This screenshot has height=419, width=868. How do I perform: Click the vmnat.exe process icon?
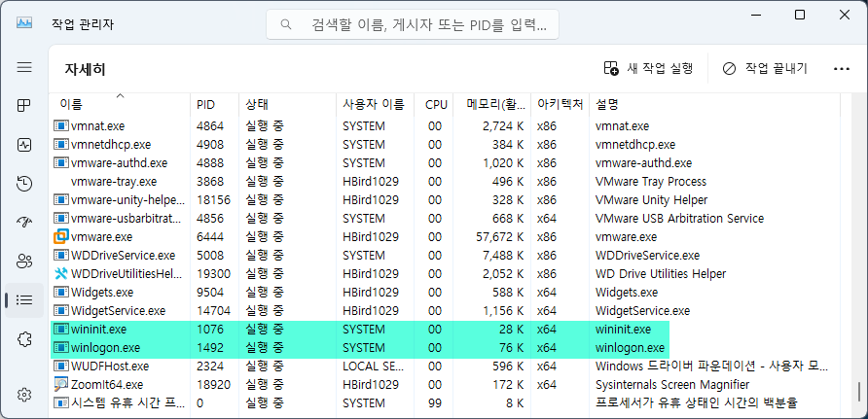pyautogui.click(x=61, y=126)
